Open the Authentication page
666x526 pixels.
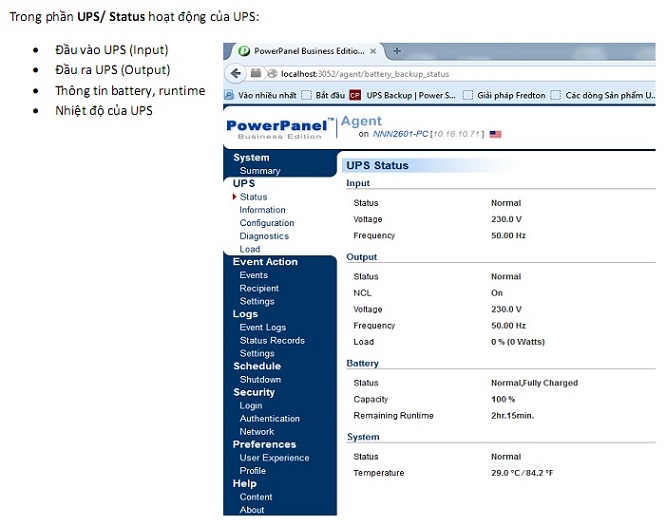pyautogui.click(x=270, y=419)
